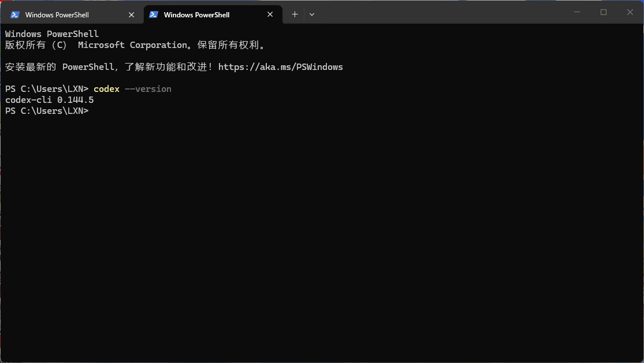This screenshot has width=644, height=363.
Task: Open the https://aka.ms/PSWindows link
Action: pos(281,67)
